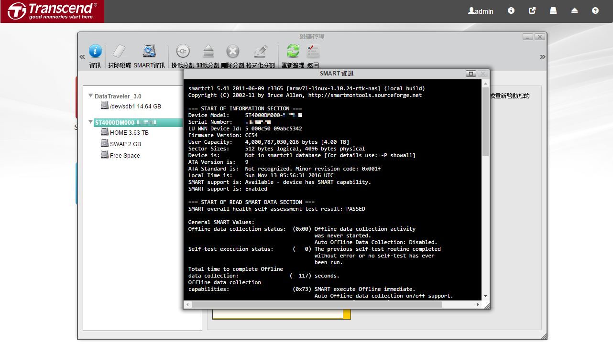
Task: Click the 格式化分割 format partition icon
Action: 261,51
